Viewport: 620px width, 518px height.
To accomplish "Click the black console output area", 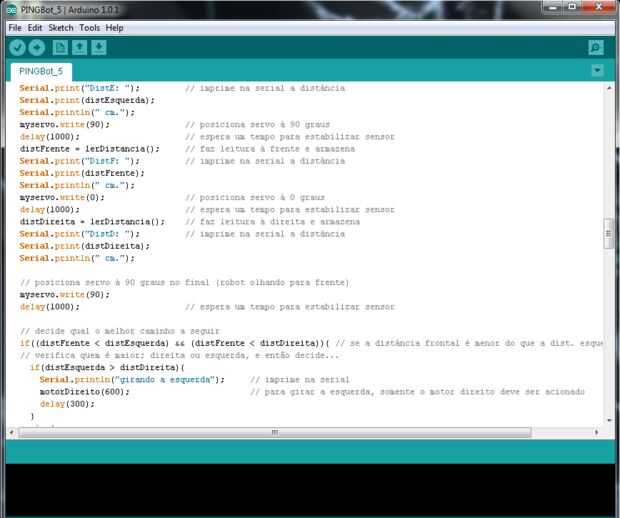I will 310,490.
